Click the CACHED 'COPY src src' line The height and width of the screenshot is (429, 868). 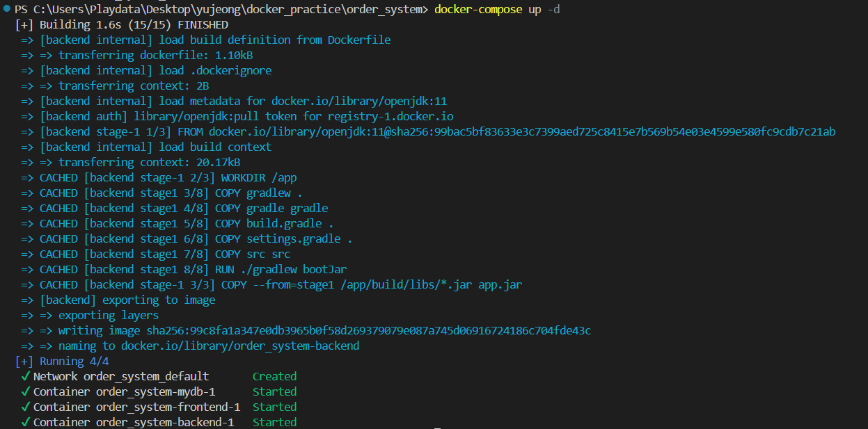[155, 254]
